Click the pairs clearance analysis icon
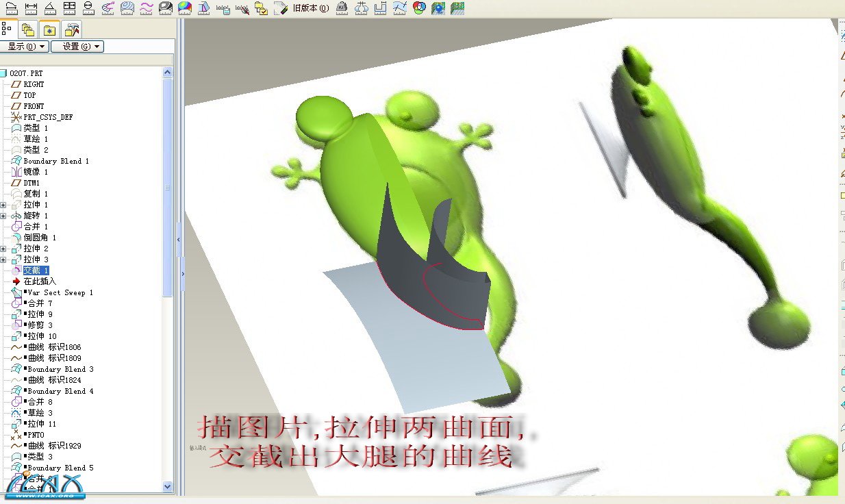Screen dimensions: 845x504 362,8
